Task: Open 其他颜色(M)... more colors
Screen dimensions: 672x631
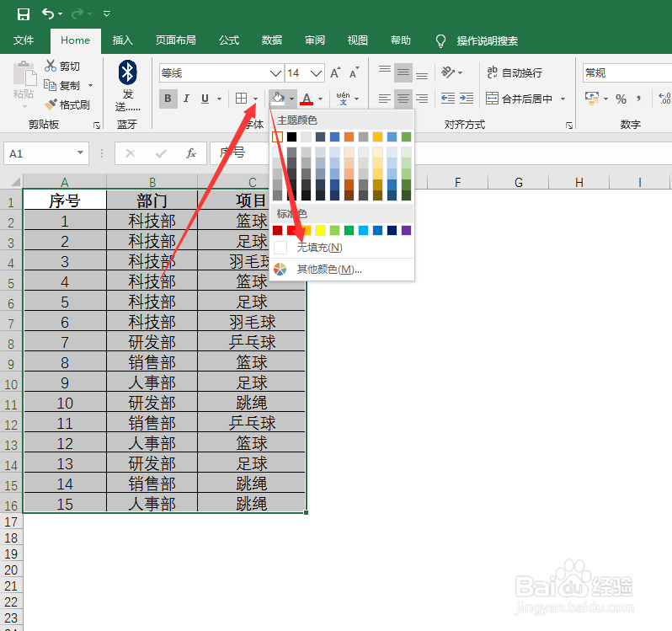Action: (x=343, y=270)
